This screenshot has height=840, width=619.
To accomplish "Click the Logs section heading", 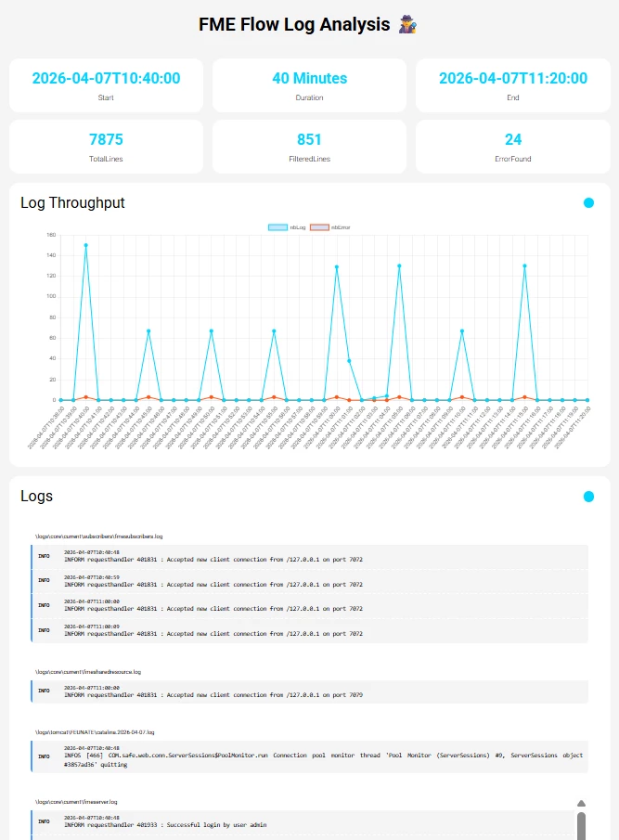I will click(36, 496).
